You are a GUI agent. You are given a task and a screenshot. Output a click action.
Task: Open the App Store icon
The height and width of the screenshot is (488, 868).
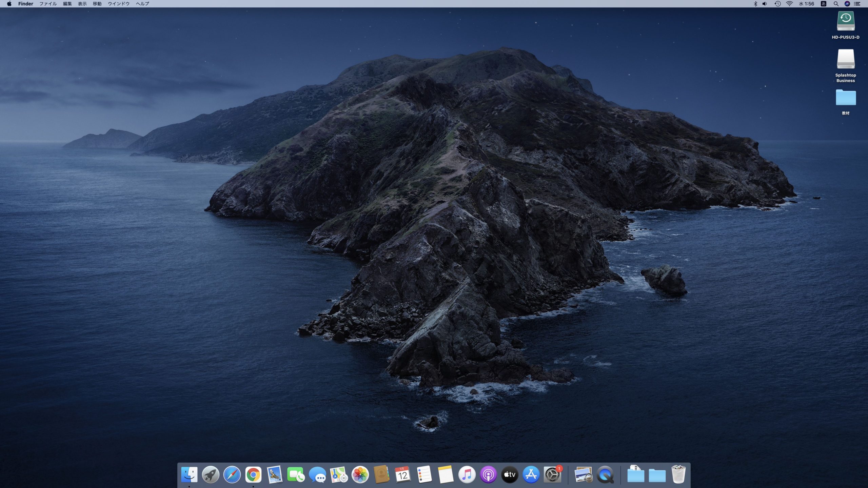point(531,474)
